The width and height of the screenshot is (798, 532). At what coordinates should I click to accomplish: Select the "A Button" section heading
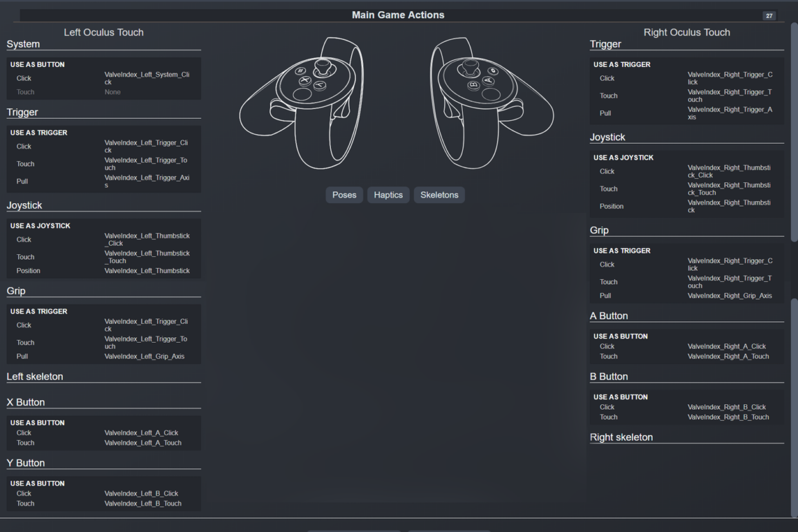click(609, 316)
